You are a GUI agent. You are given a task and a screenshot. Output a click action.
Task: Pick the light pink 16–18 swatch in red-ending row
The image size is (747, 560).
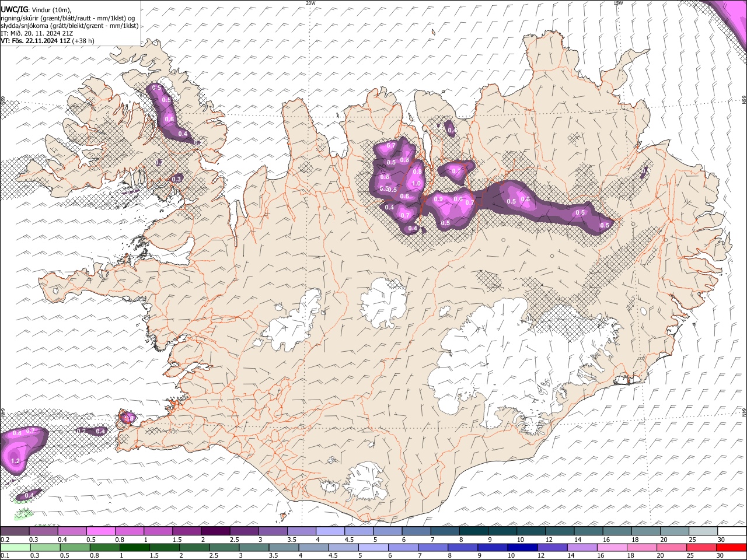[613, 547]
